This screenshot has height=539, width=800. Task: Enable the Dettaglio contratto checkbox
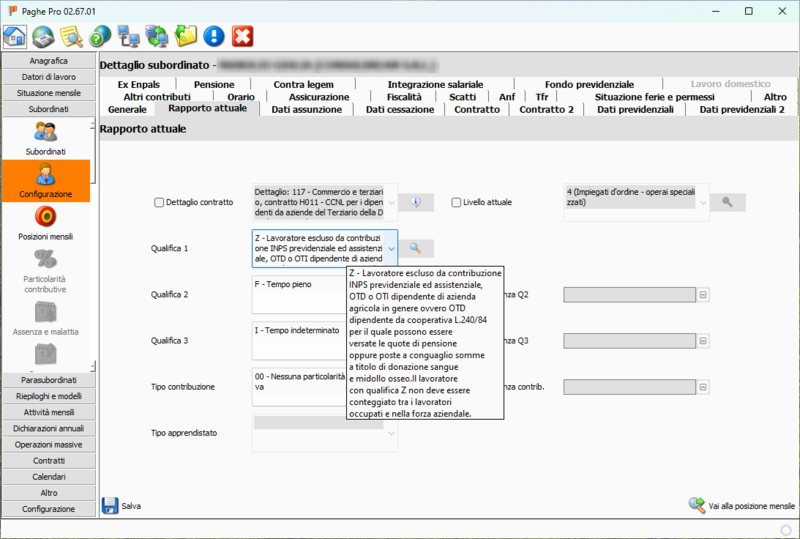point(159,202)
